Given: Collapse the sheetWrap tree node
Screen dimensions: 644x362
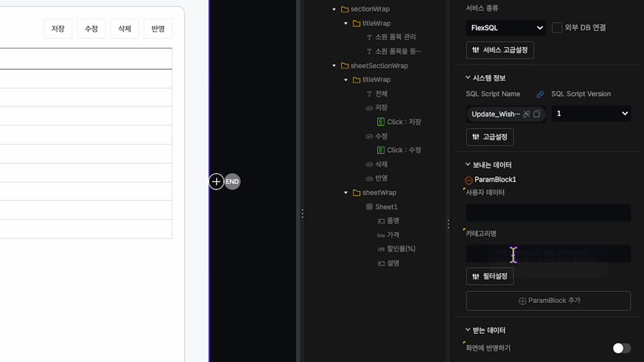Looking at the screenshot, I should [346, 192].
